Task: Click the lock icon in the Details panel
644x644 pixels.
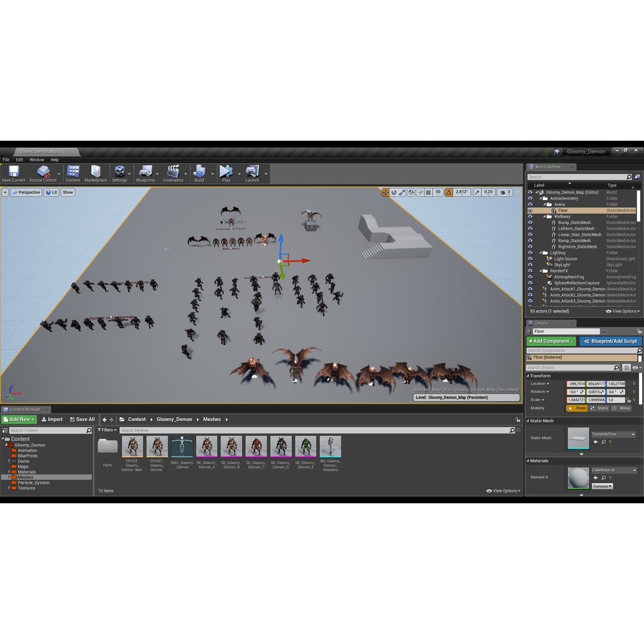Action: (639, 331)
